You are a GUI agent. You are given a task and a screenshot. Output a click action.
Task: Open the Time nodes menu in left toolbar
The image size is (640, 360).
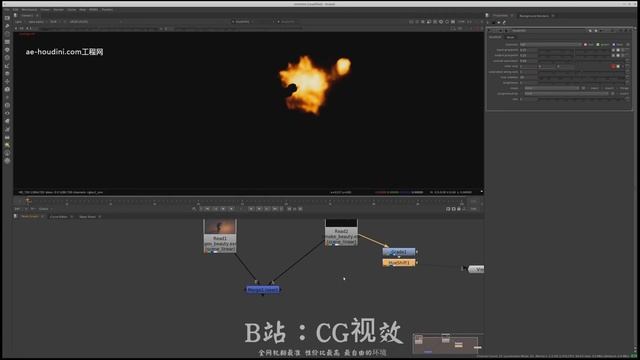tap(7, 34)
